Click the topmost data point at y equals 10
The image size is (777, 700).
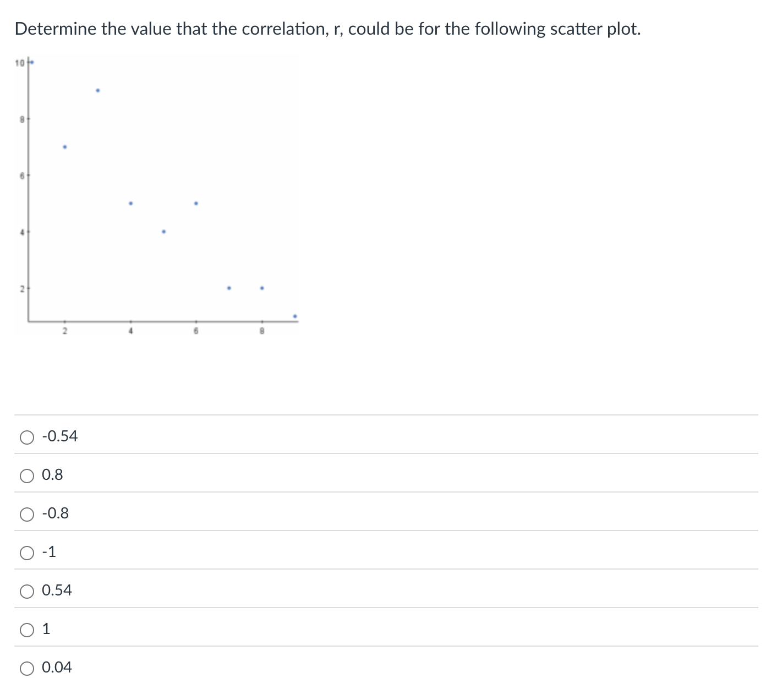coord(31,62)
